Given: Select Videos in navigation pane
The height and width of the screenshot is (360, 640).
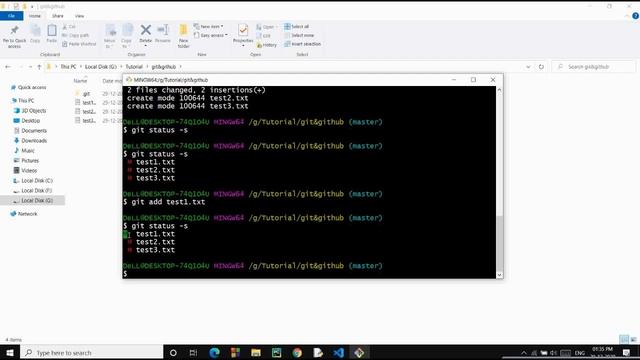Looking at the screenshot, I should tap(25, 171).
